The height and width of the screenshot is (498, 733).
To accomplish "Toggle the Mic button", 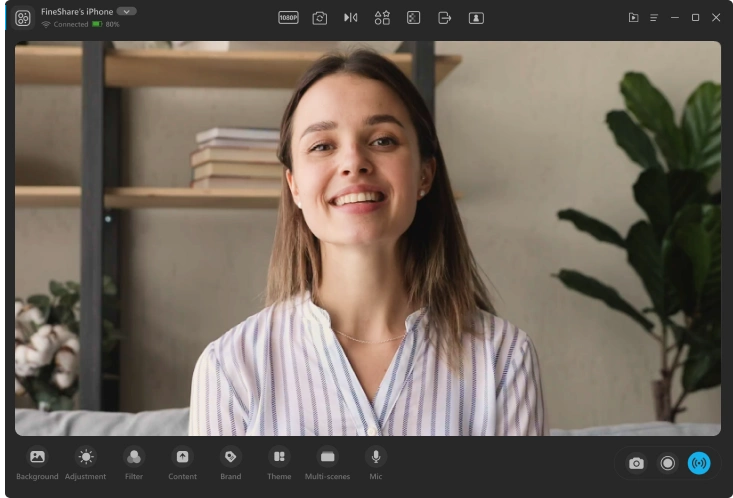I will tap(376, 457).
